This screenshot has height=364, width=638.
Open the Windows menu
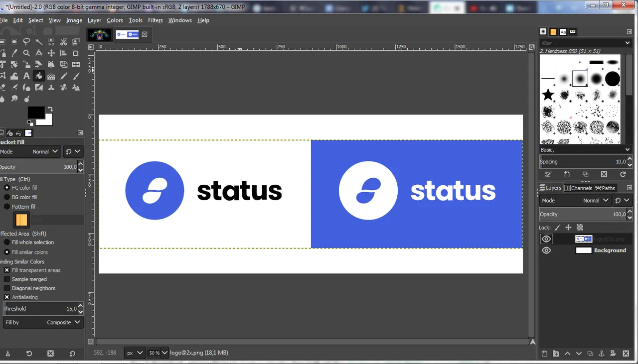tap(180, 20)
